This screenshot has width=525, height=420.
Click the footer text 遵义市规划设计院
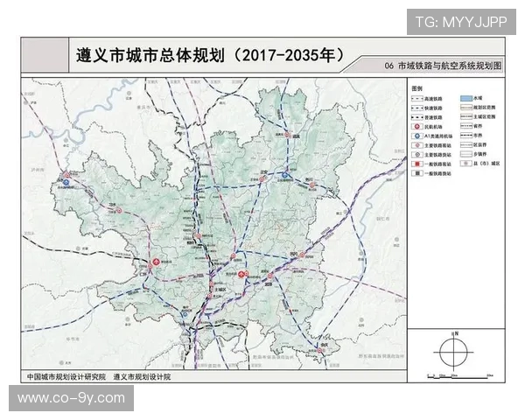click(142, 377)
